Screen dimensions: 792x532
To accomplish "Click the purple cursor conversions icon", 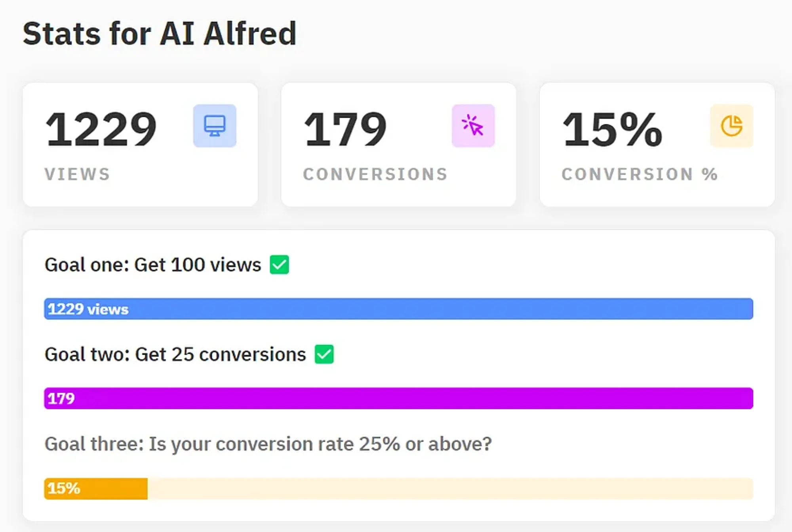I will [x=473, y=126].
